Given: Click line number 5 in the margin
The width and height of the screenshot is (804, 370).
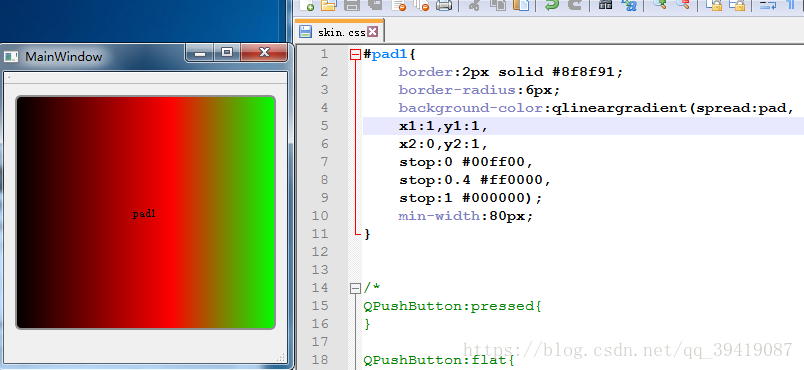Looking at the screenshot, I should (325, 126).
